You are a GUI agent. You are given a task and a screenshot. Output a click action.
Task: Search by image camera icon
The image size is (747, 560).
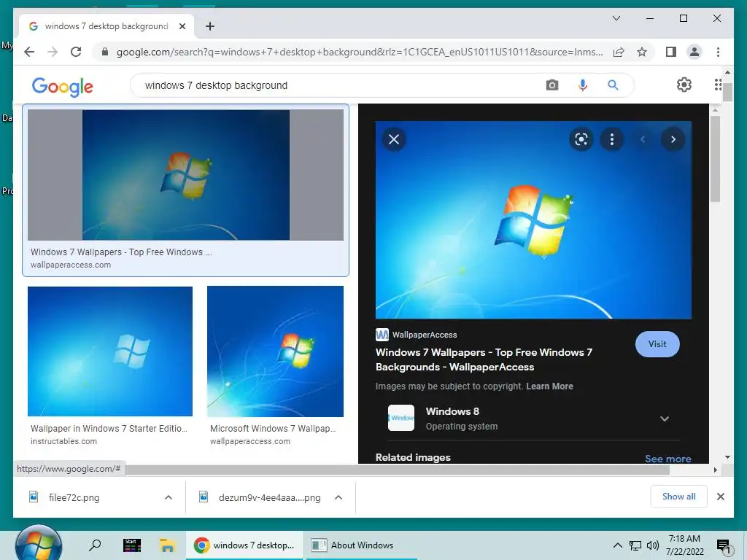[551, 85]
